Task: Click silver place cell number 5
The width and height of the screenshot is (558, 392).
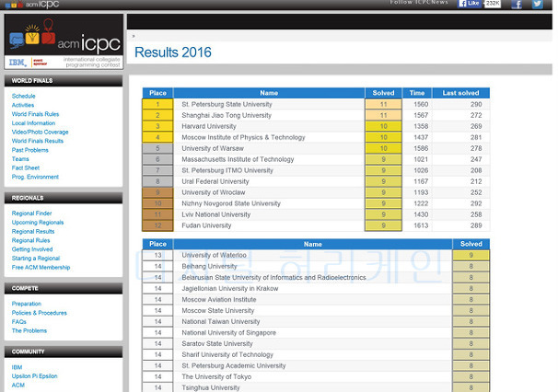Action: [157, 148]
